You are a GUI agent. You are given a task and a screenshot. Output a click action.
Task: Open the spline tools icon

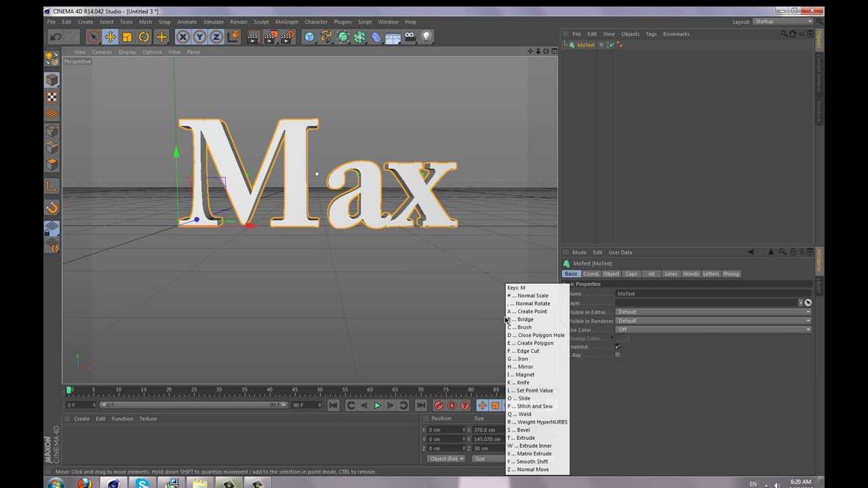tap(326, 37)
